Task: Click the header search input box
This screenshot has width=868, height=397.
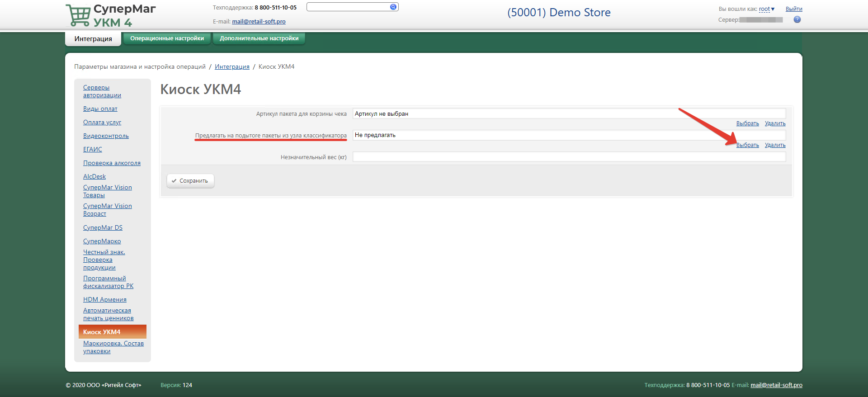Action: click(x=348, y=7)
